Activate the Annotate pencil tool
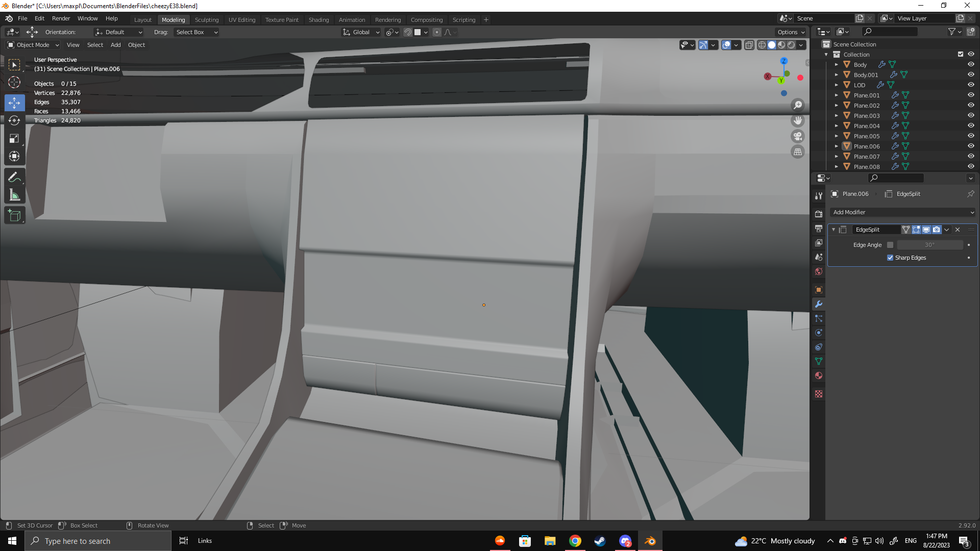This screenshot has height=551, width=980. point(14,177)
